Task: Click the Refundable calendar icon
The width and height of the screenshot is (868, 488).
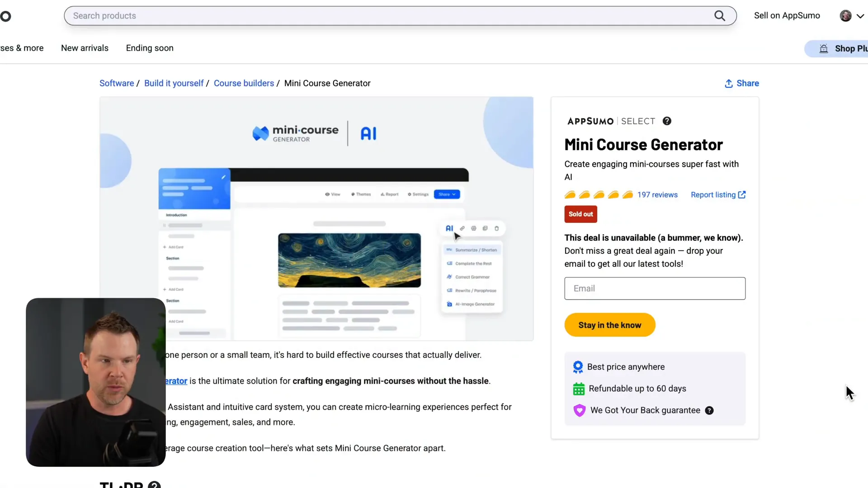Action: point(579,389)
